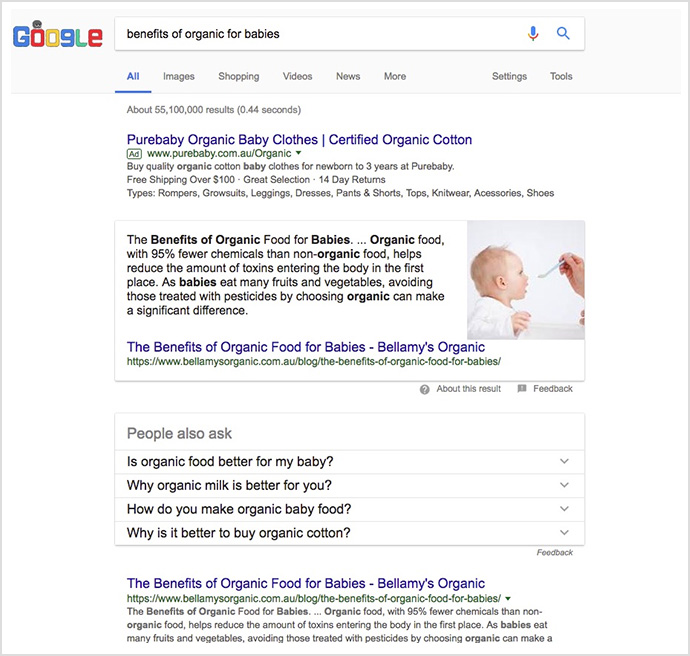
Task: Click the featured snippet paragraph text
Action: [x=286, y=275]
